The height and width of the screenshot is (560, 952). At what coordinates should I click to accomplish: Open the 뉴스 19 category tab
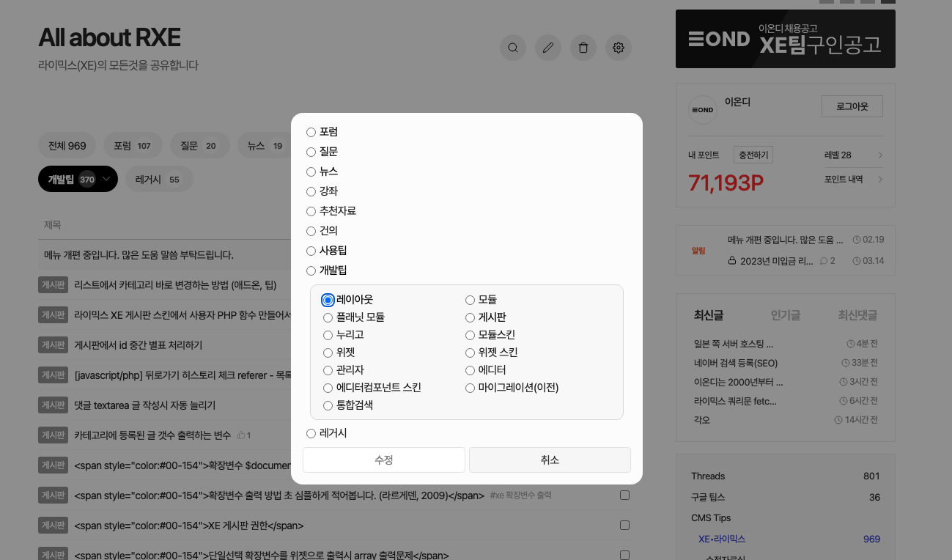click(x=264, y=146)
